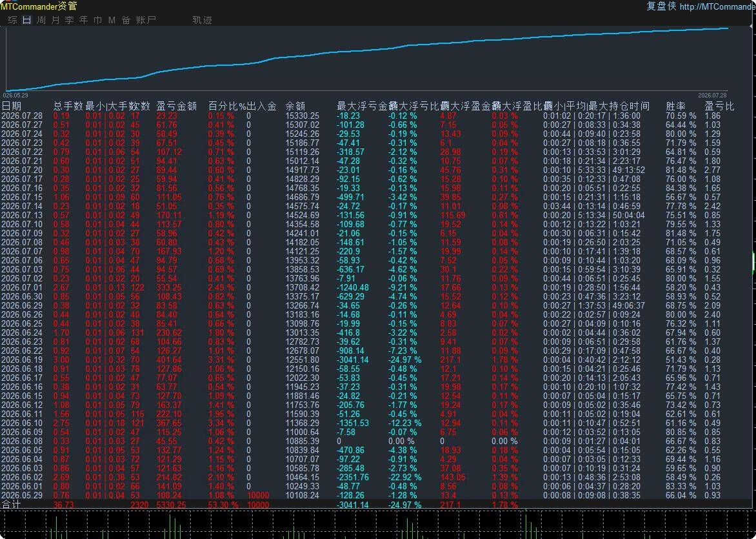Open the http://MTCommander link

click(717, 6)
